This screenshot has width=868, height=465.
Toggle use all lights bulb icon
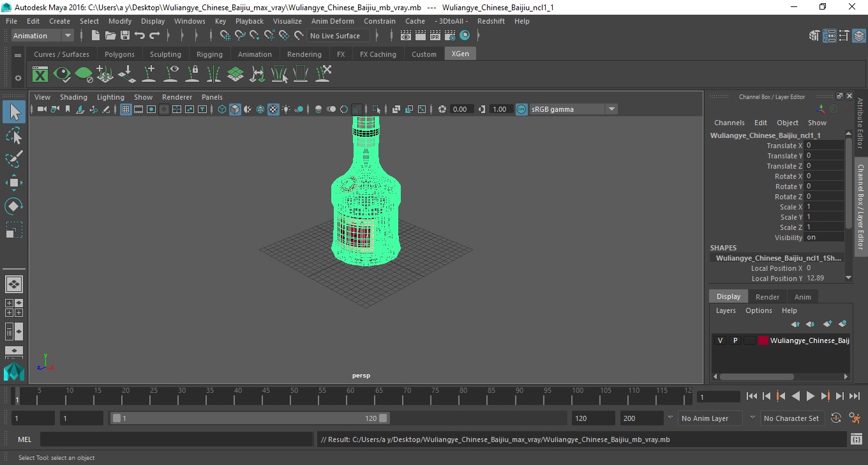286,109
